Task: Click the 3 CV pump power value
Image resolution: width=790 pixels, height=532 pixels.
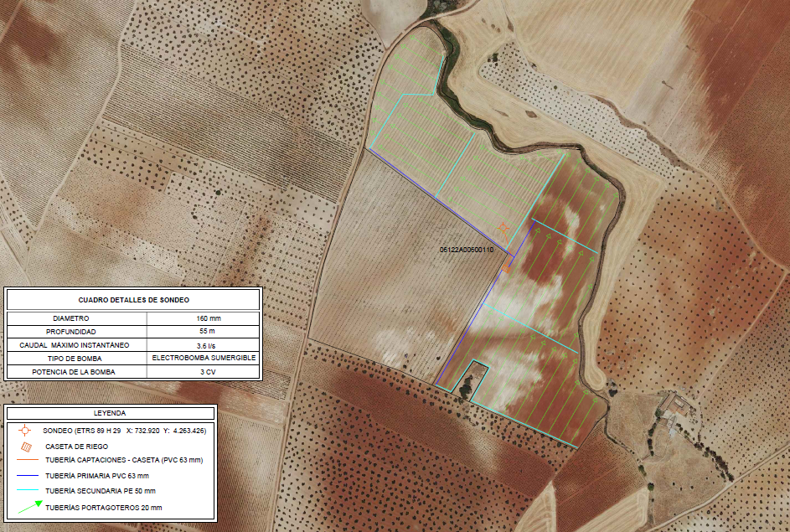Action: point(203,371)
